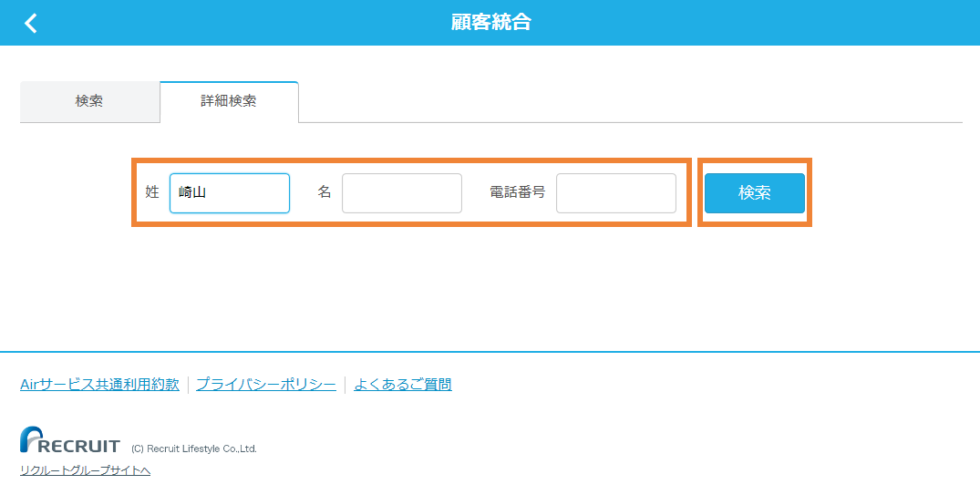Open the リクルートグループサイトへ link
The width and height of the screenshot is (980, 495).
coord(85,470)
